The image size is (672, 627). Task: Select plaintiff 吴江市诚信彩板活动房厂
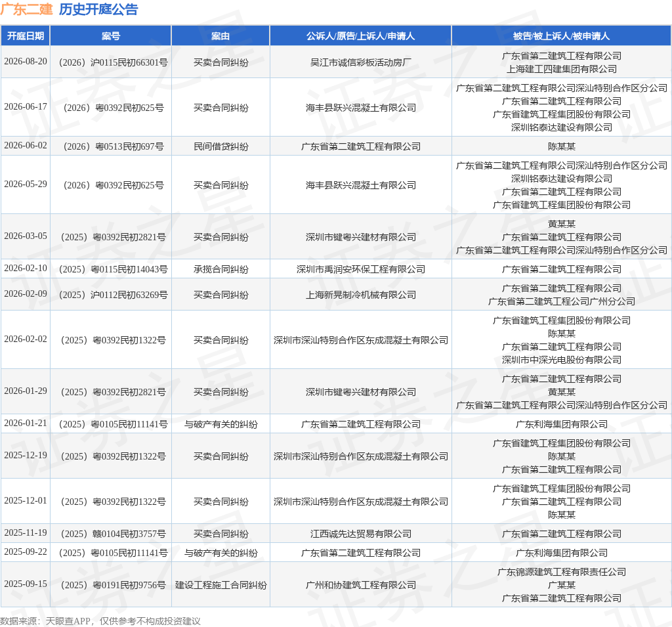click(360, 62)
